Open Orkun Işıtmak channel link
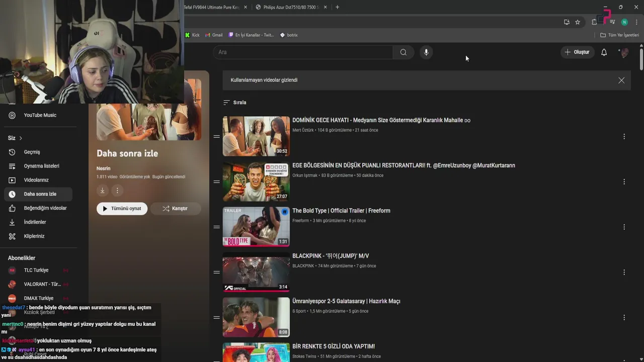This screenshot has width=644, height=362. [305, 175]
